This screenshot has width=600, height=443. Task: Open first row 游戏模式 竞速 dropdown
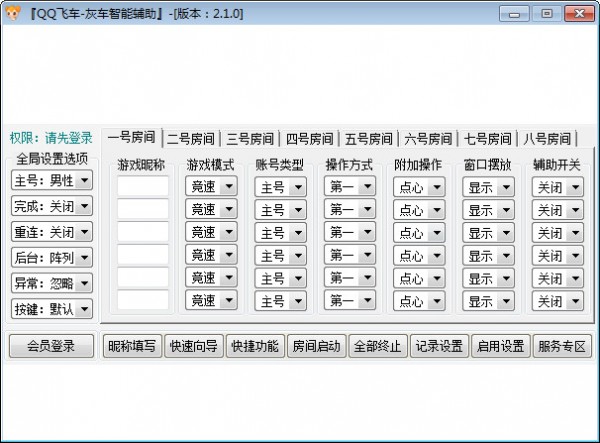(211, 186)
